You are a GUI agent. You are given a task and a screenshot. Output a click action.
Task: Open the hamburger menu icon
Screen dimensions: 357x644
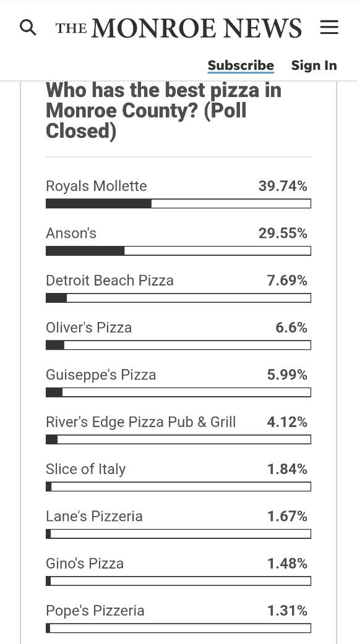[329, 28]
